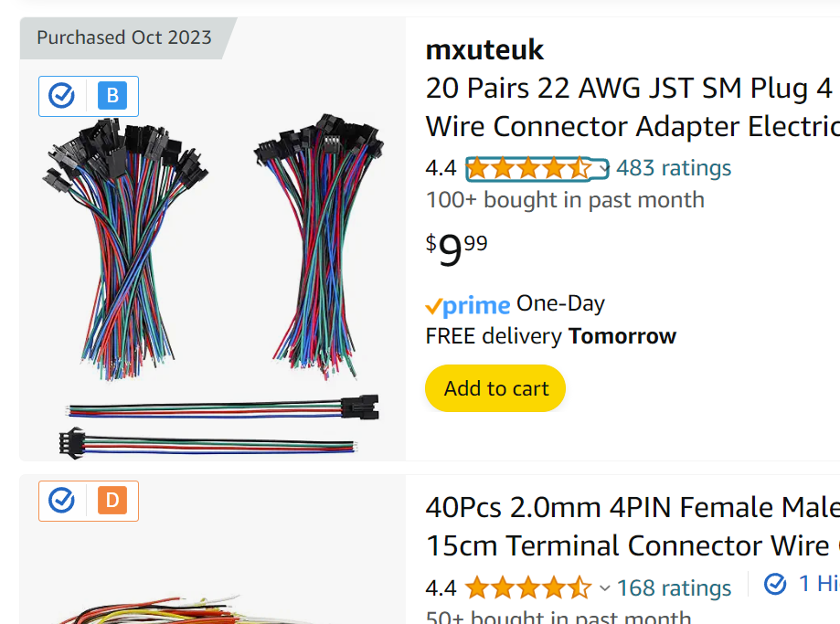Click the blue checkmark icon right of 168 ratings
The width and height of the screenshot is (840, 624).
pos(775,584)
